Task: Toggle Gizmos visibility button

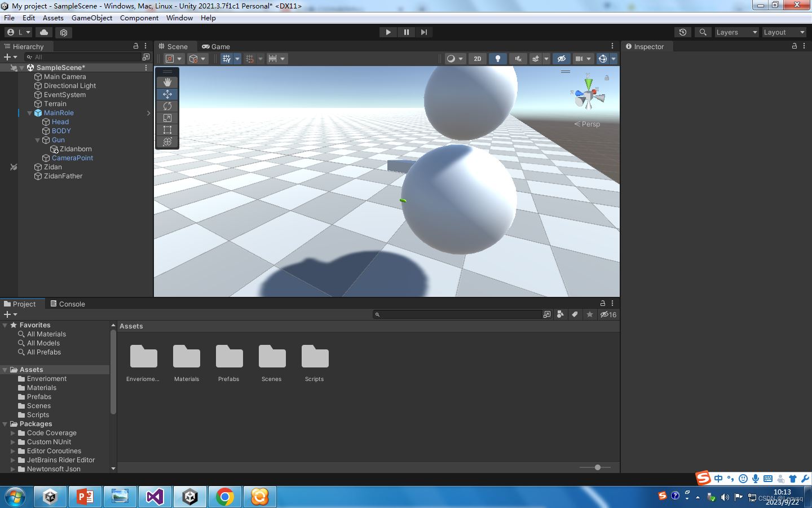Action: (602, 59)
